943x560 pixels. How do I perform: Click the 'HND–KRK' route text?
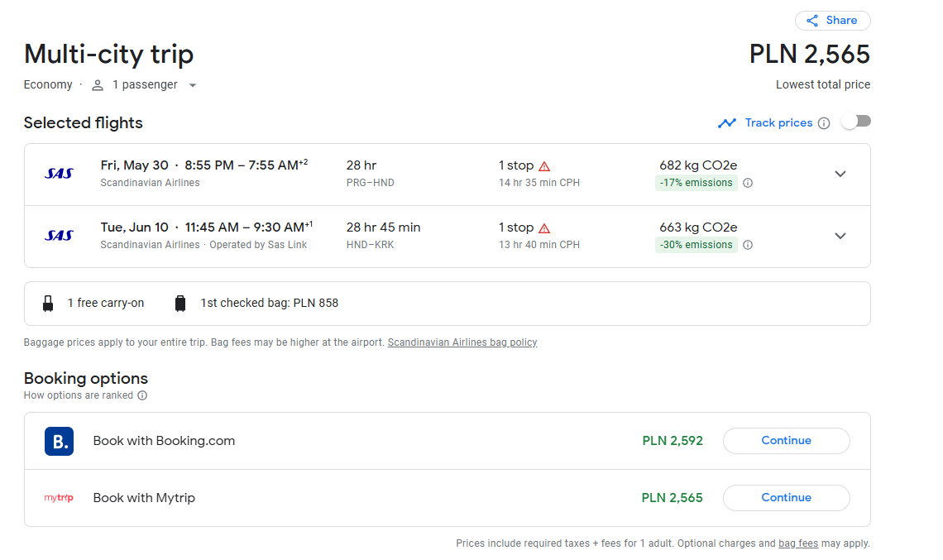click(x=370, y=245)
